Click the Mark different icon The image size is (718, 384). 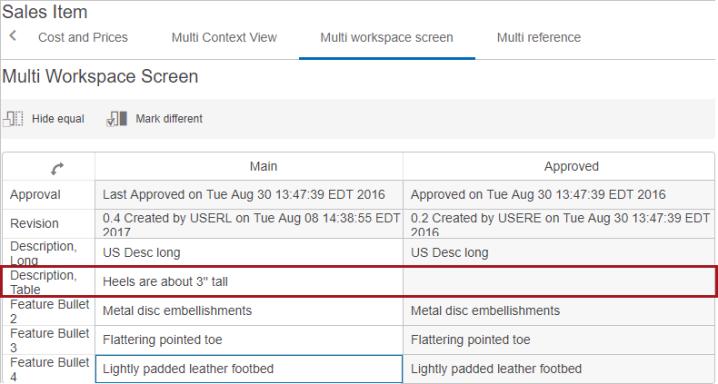click(117, 119)
